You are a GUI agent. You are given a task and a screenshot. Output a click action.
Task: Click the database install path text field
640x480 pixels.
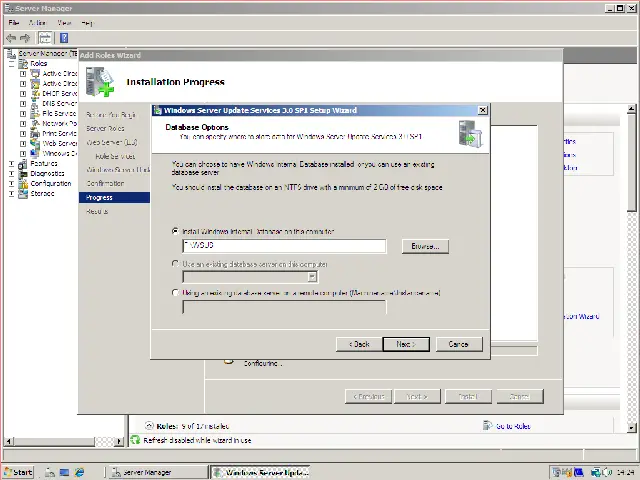pos(284,246)
